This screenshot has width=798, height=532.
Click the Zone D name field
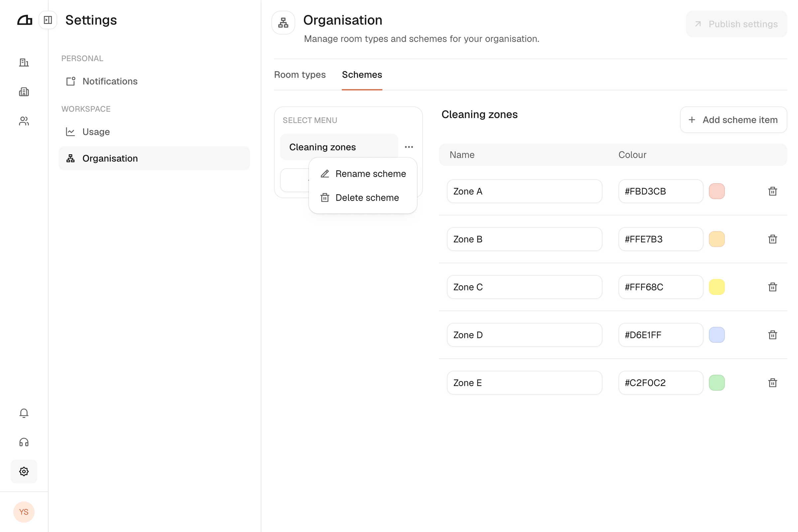pos(525,335)
